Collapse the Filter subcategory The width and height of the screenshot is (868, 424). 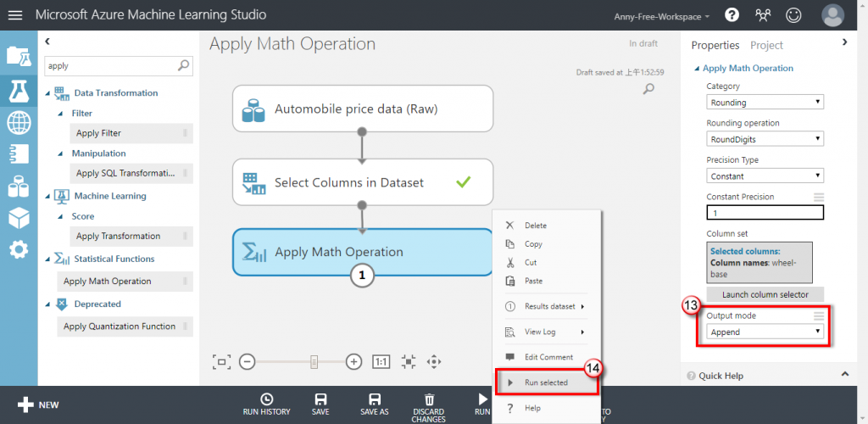(x=61, y=114)
